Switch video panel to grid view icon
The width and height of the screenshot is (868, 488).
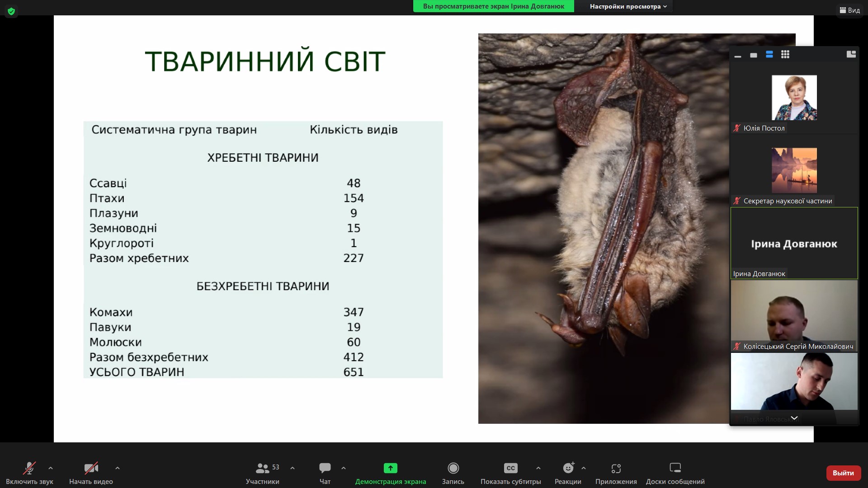pyautogui.click(x=785, y=54)
